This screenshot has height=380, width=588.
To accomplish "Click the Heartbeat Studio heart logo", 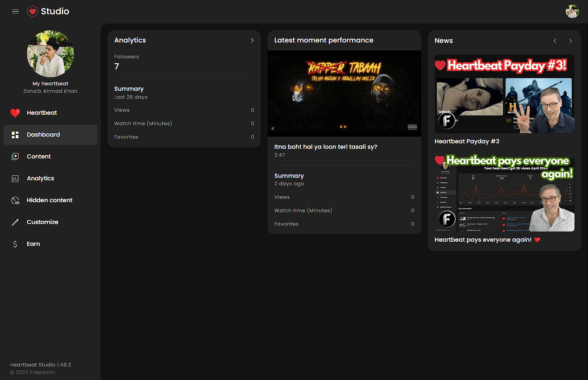I will (x=33, y=11).
